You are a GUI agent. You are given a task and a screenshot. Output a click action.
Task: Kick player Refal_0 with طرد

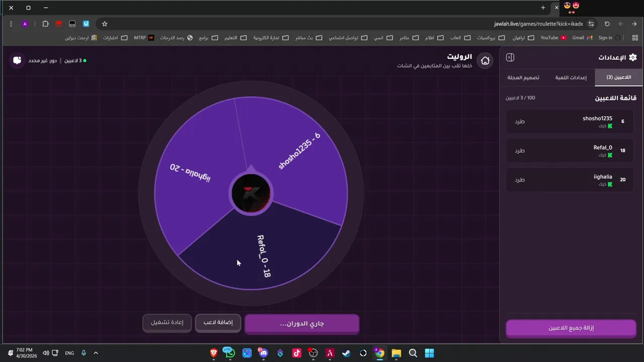[x=520, y=150]
